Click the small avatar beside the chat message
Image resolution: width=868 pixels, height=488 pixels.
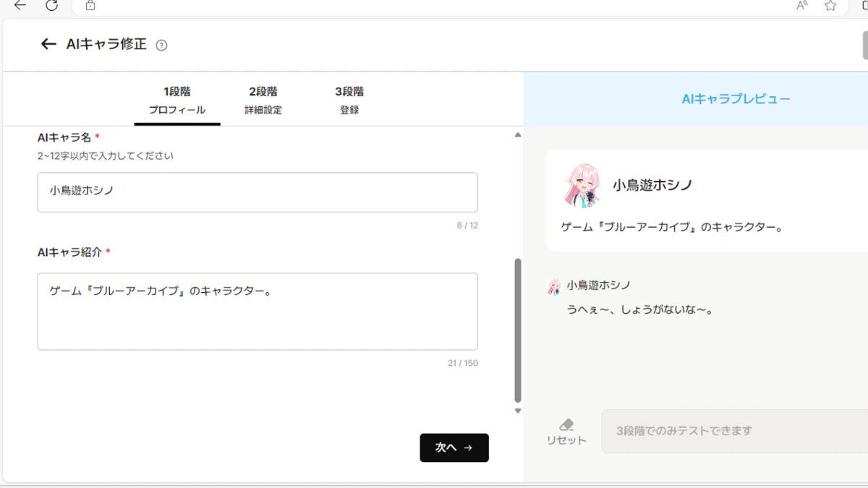tap(554, 286)
